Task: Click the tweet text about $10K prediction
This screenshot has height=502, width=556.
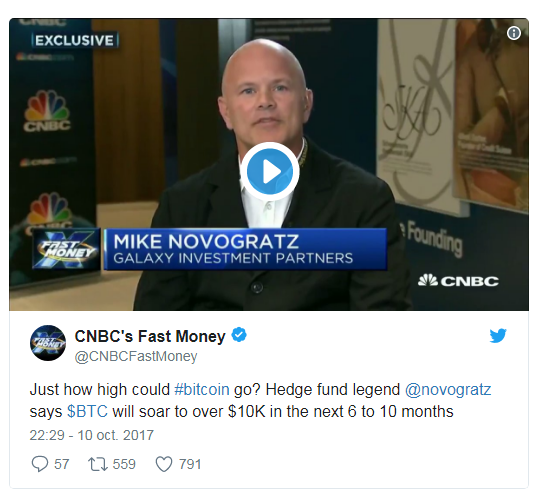Action: [260, 401]
